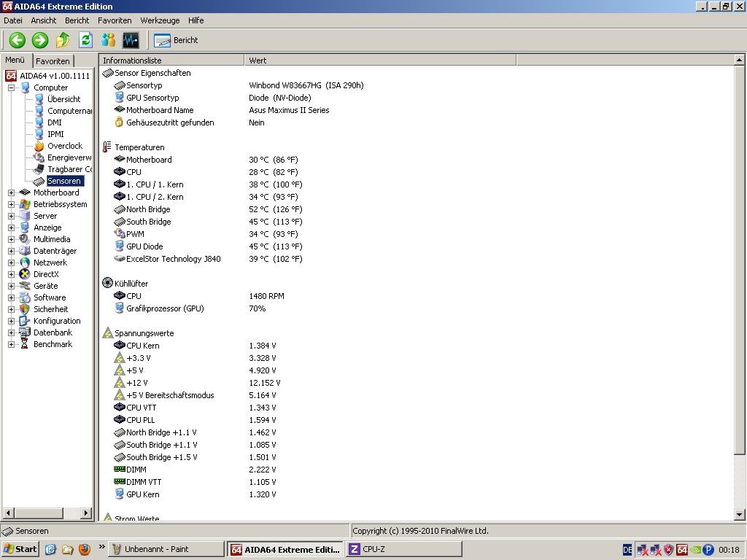Screen dimensions: 747x560
Task: Click the Software tree icon
Action: click(x=25, y=297)
